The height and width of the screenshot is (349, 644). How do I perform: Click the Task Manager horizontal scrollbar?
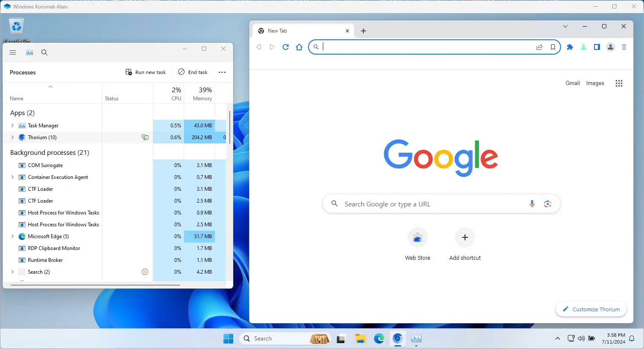click(96, 285)
